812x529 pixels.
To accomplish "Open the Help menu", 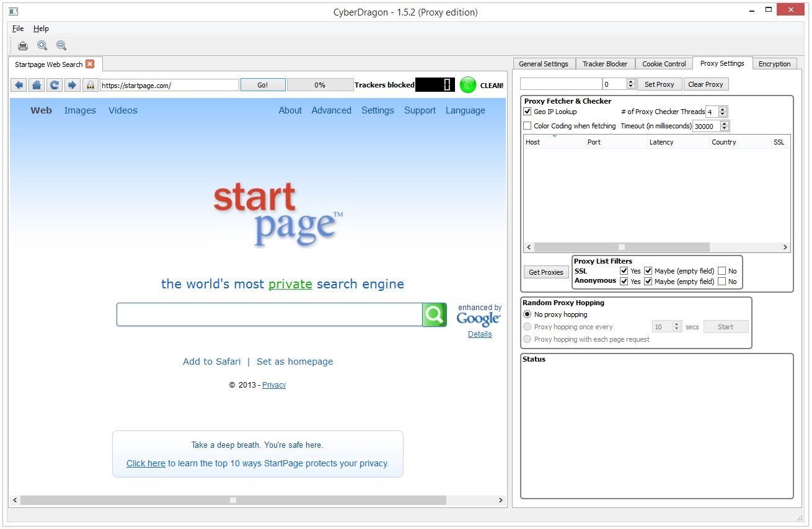I will pyautogui.click(x=41, y=29).
